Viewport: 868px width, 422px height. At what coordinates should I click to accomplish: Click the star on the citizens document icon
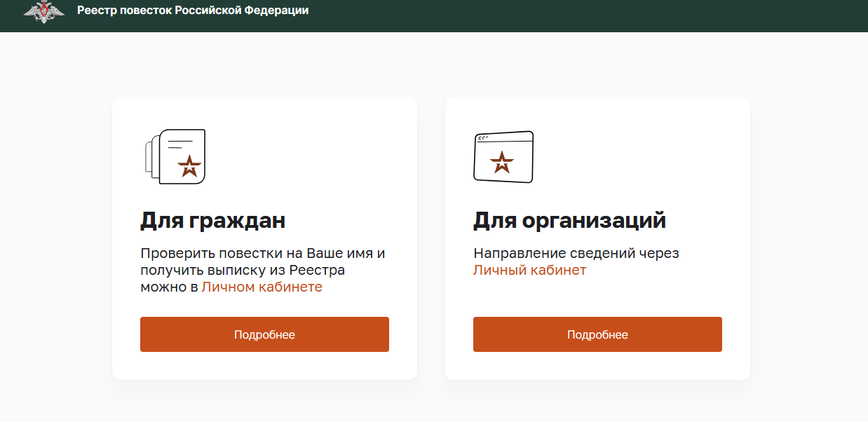click(x=189, y=166)
